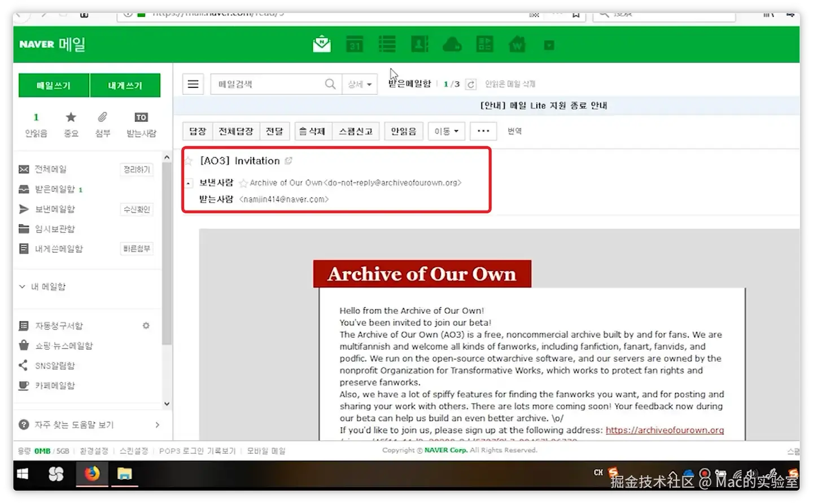Filter mails by 받는사람 TO icon

pyautogui.click(x=141, y=125)
